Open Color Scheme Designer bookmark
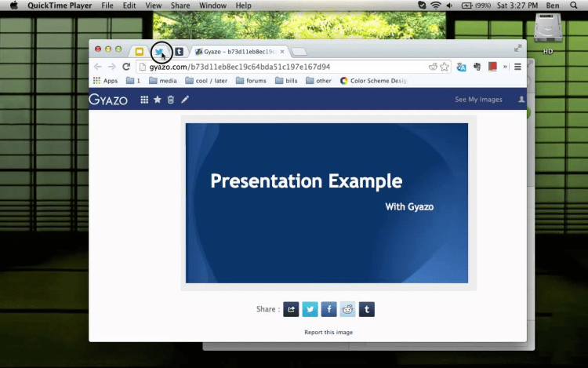 373,81
